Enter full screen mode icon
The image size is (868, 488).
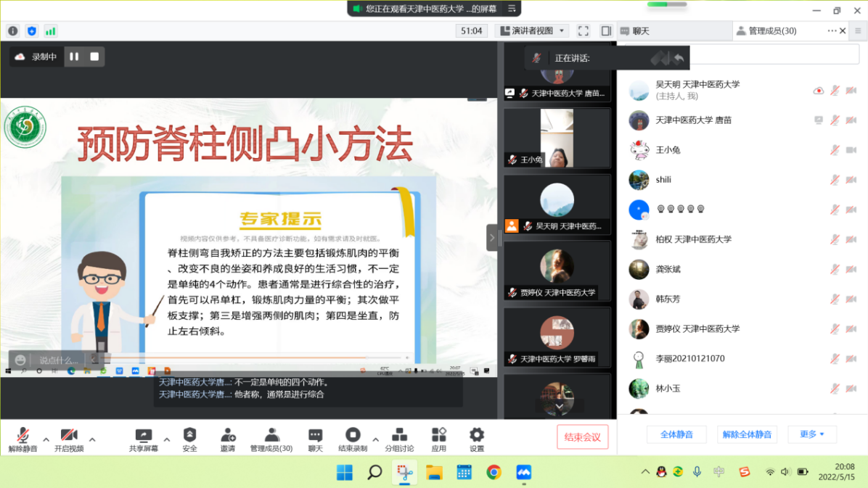pos(583,31)
